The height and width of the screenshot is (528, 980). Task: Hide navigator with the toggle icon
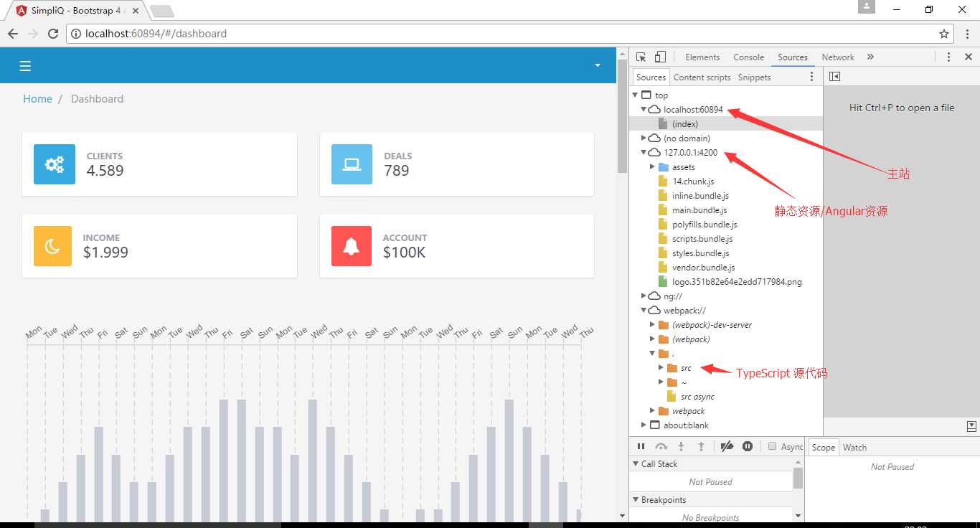point(834,77)
